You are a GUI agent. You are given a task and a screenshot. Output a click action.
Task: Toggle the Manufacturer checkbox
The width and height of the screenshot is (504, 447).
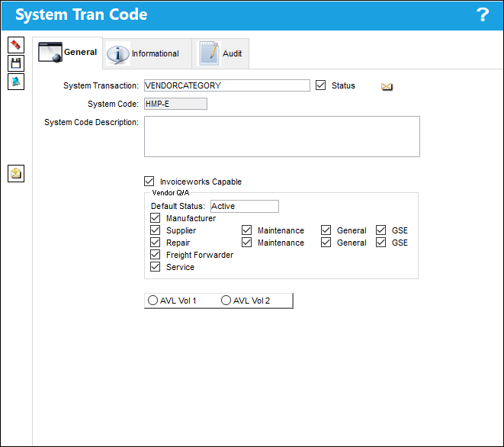156,217
